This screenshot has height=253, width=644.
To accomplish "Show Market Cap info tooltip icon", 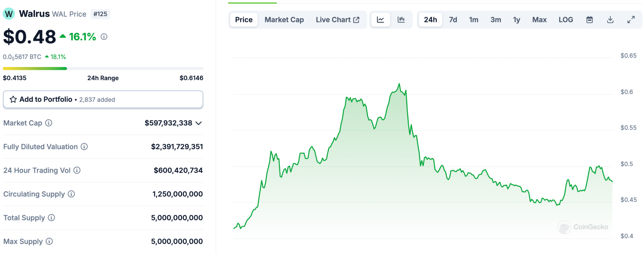I will point(49,123).
